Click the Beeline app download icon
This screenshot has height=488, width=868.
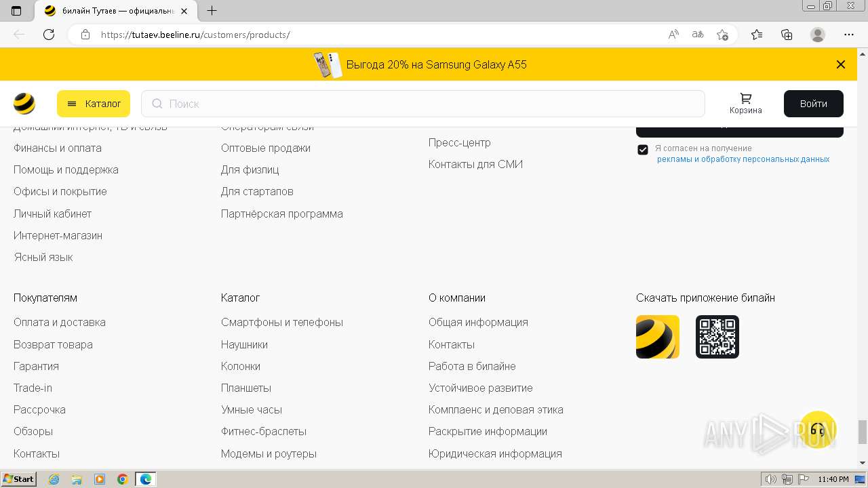pos(658,337)
